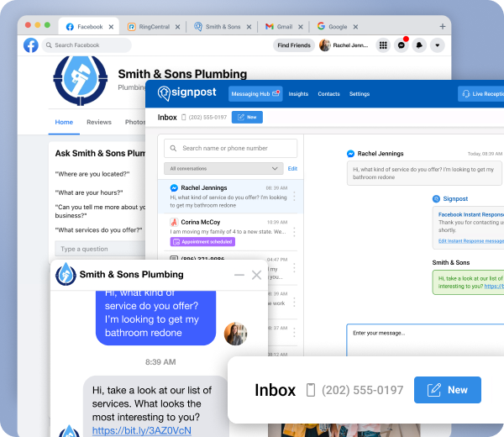Close the Google browser tab

pyautogui.click(x=355, y=27)
